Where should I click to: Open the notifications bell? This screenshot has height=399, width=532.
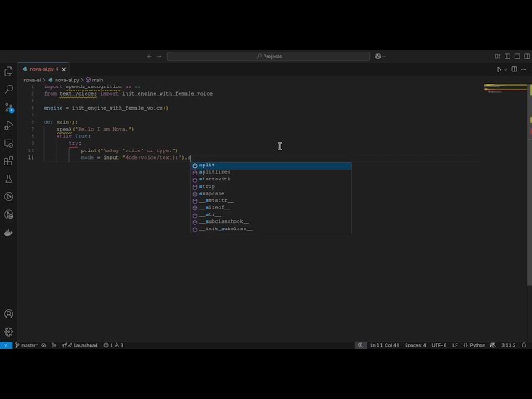[x=525, y=346]
